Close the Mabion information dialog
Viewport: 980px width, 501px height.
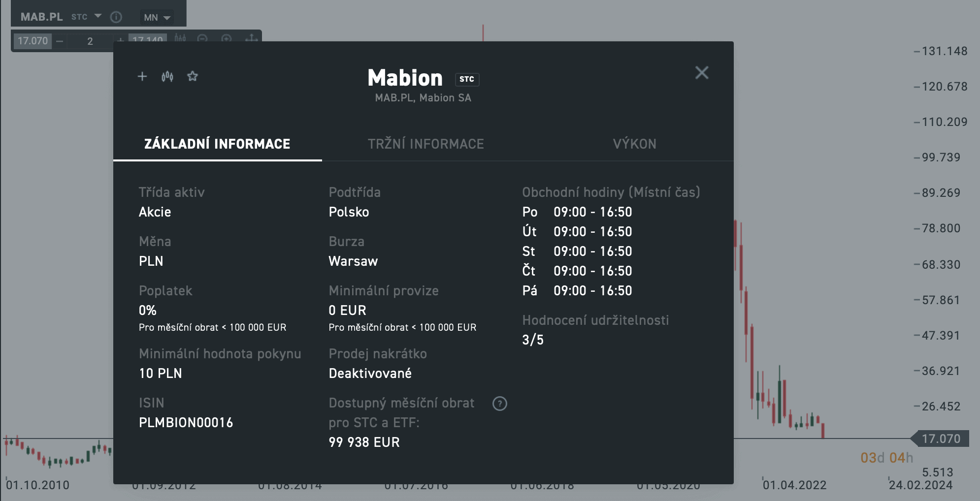(702, 73)
